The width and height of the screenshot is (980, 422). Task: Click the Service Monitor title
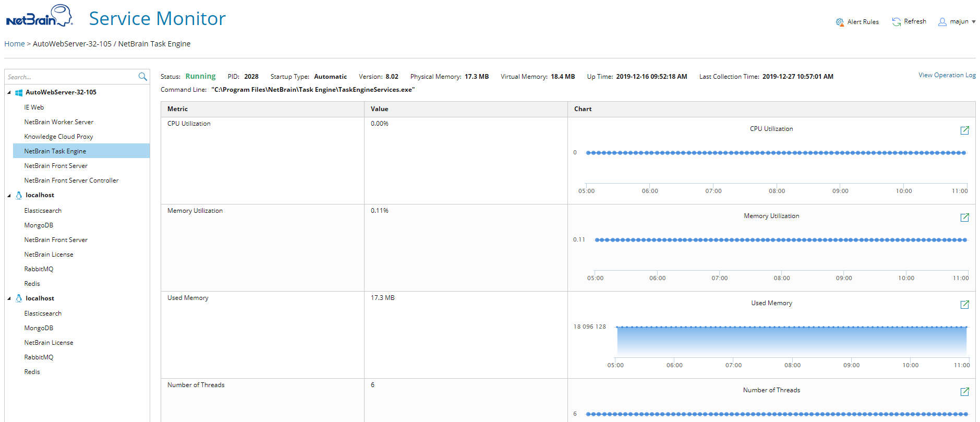pyautogui.click(x=157, y=18)
